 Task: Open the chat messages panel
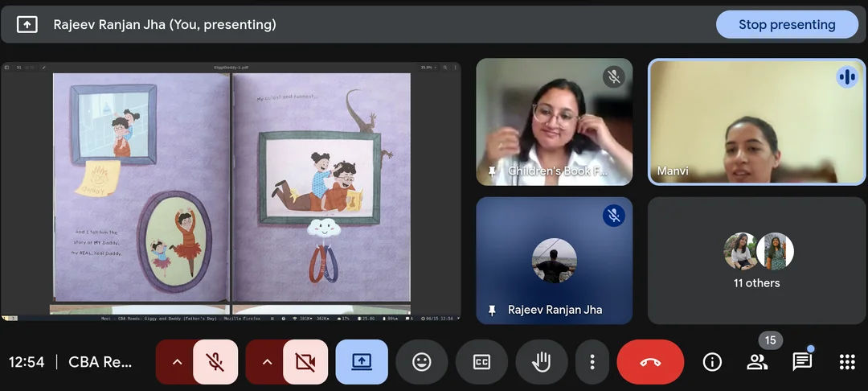coord(802,362)
